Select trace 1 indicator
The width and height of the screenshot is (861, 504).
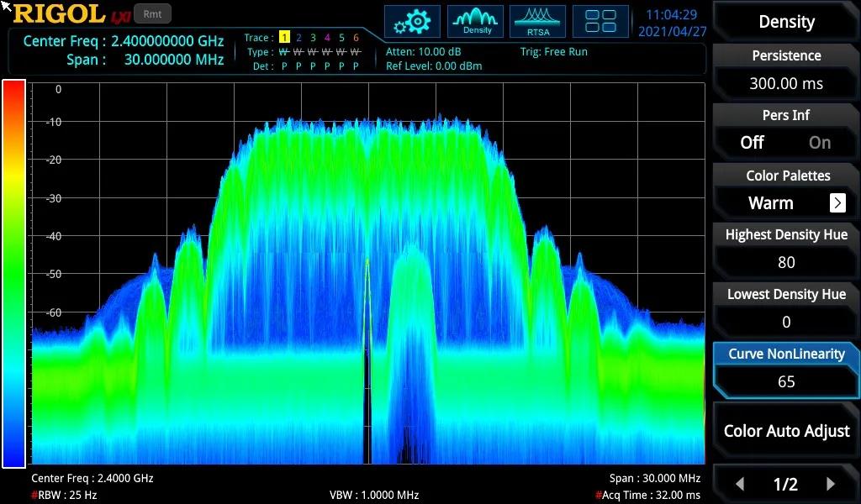coord(284,38)
